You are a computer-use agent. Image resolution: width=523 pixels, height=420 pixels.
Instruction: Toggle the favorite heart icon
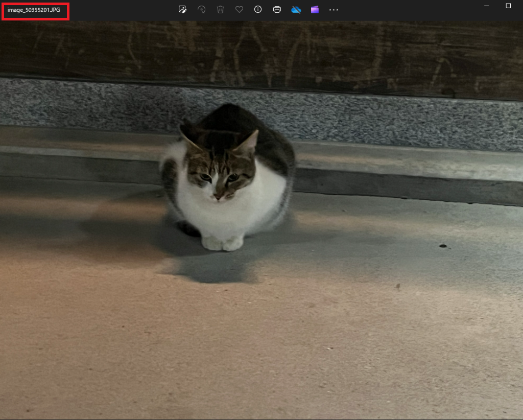(239, 10)
